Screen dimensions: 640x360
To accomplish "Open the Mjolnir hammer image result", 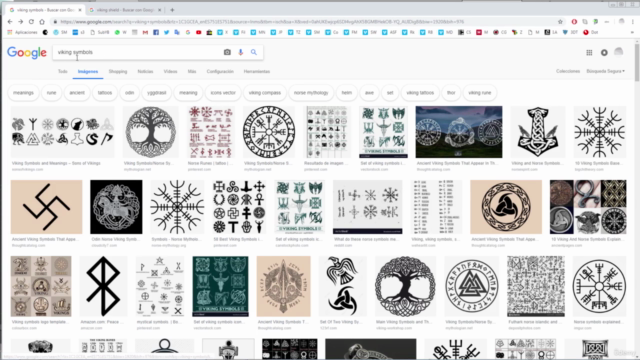I will [x=538, y=132].
